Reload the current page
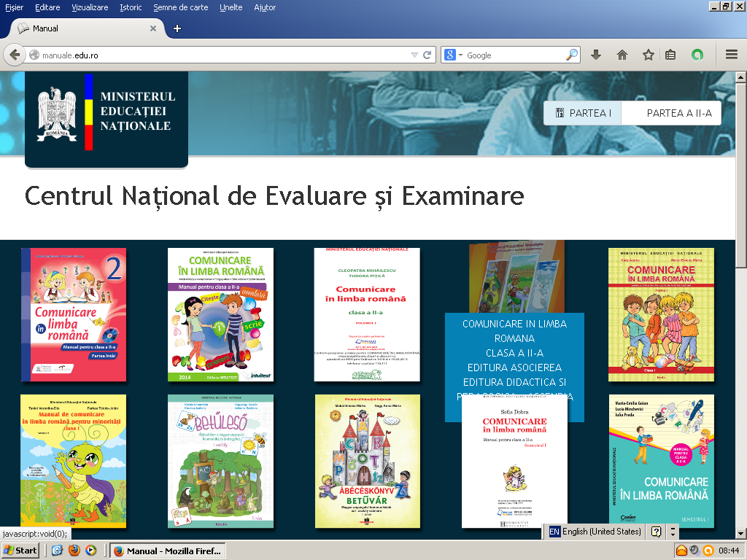 point(427,55)
